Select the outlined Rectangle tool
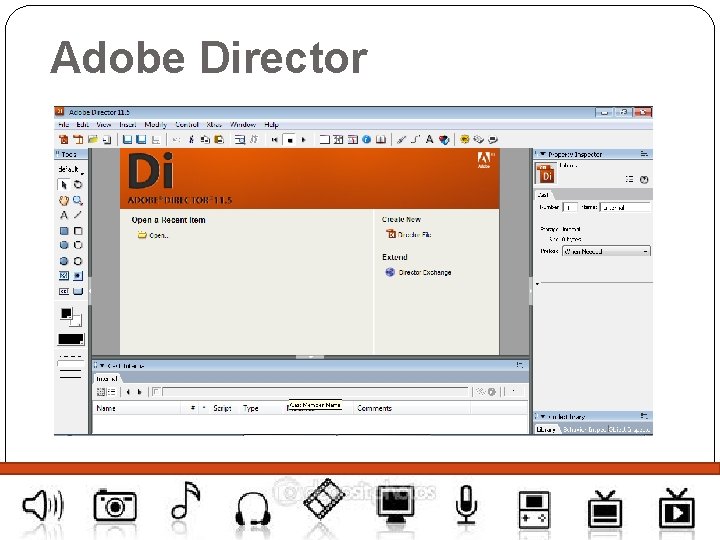The height and width of the screenshot is (540, 720). (78, 231)
